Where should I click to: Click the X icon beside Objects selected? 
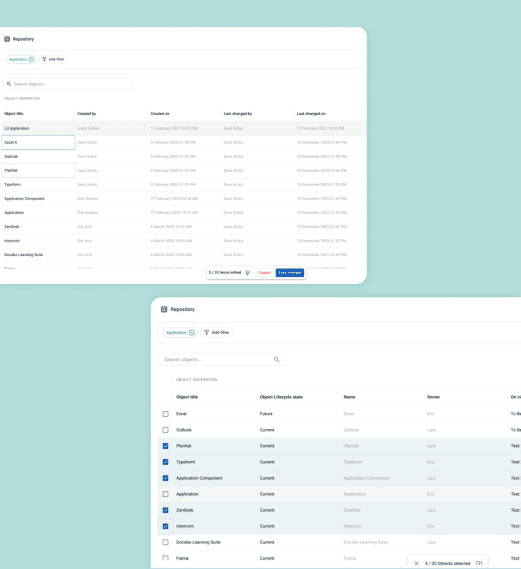coord(417,564)
